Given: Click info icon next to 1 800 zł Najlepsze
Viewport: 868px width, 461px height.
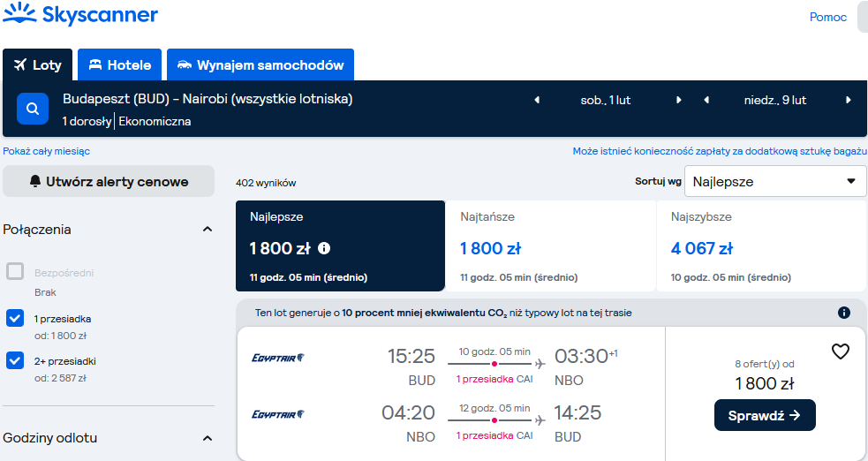Looking at the screenshot, I should coord(324,248).
